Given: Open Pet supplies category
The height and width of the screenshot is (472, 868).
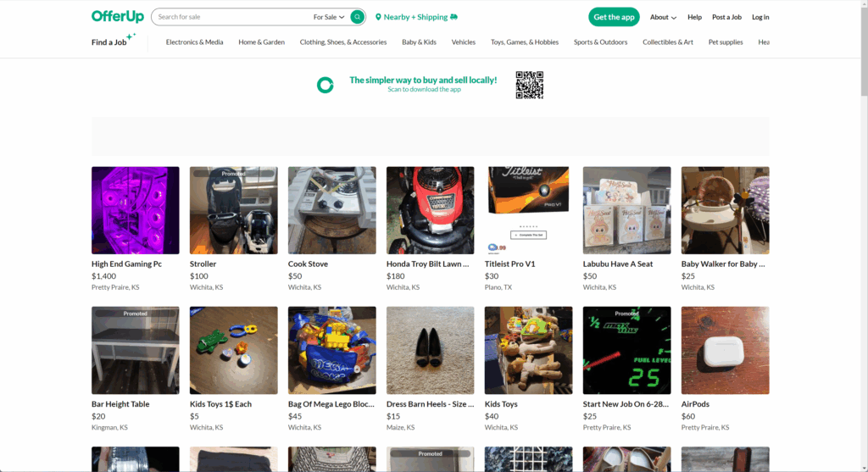Looking at the screenshot, I should (726, 42).
